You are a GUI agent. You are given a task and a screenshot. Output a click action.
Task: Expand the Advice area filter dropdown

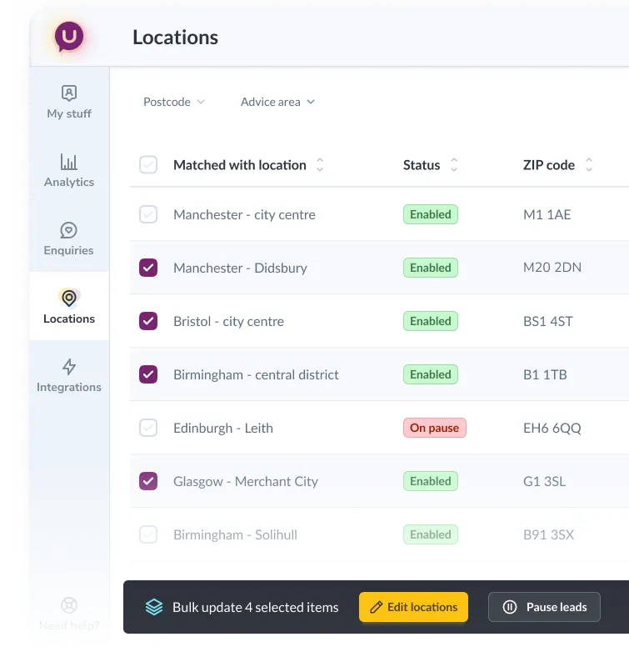coord(277,102)
